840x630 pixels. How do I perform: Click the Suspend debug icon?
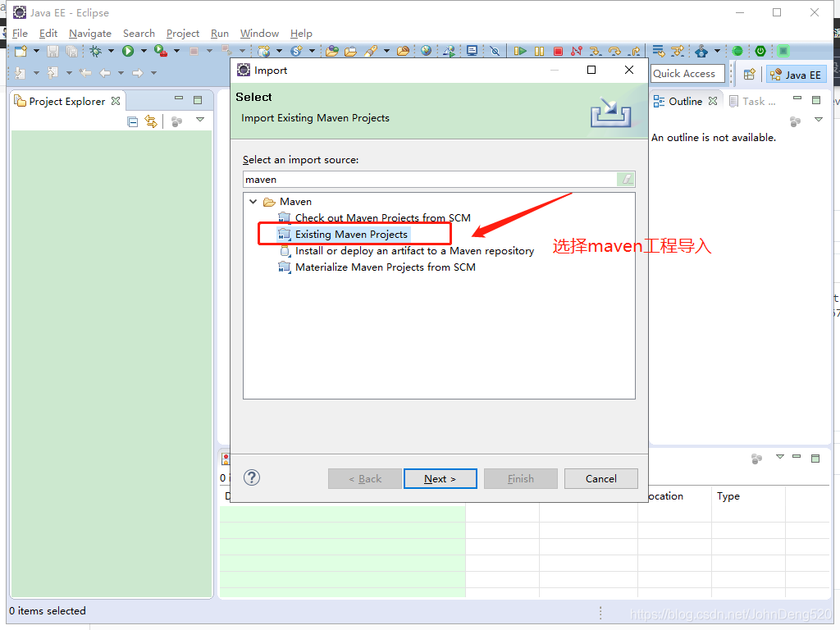539,51
